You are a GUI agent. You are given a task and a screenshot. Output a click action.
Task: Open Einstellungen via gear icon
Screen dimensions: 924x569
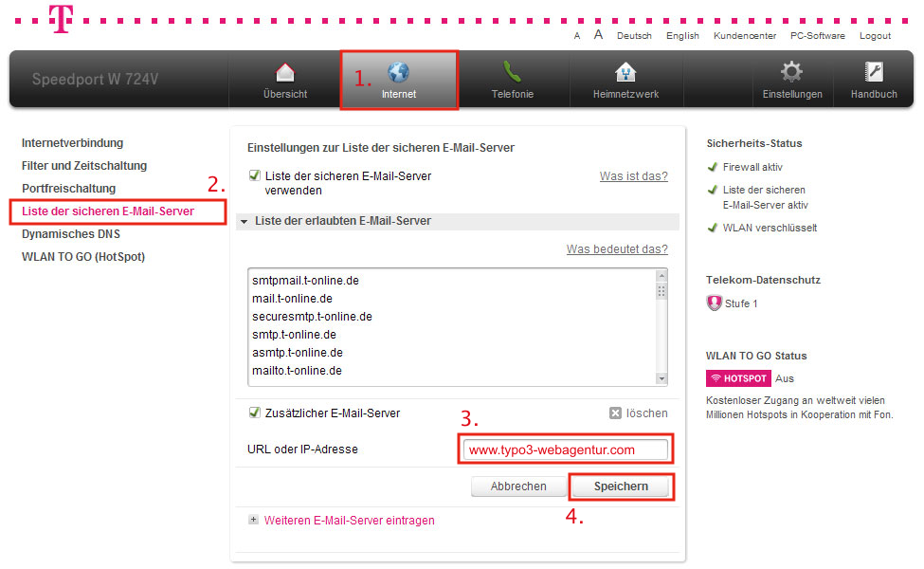click(x=791, y=72)
